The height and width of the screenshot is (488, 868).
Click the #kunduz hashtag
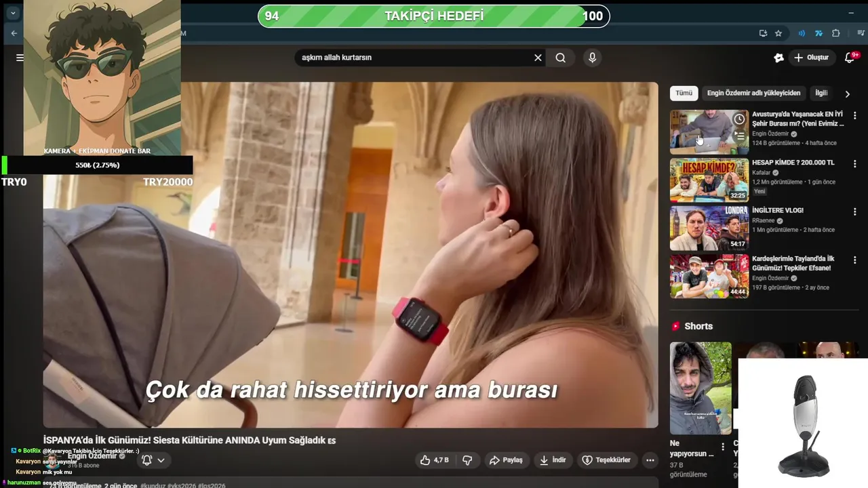click(153, 486)
